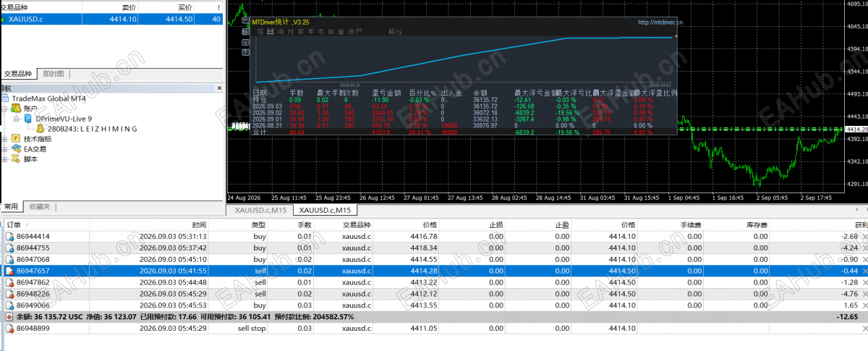Click the order icon of ticket 86947068
The height and width of the screenshot is (351, 868).
(10, 259)
